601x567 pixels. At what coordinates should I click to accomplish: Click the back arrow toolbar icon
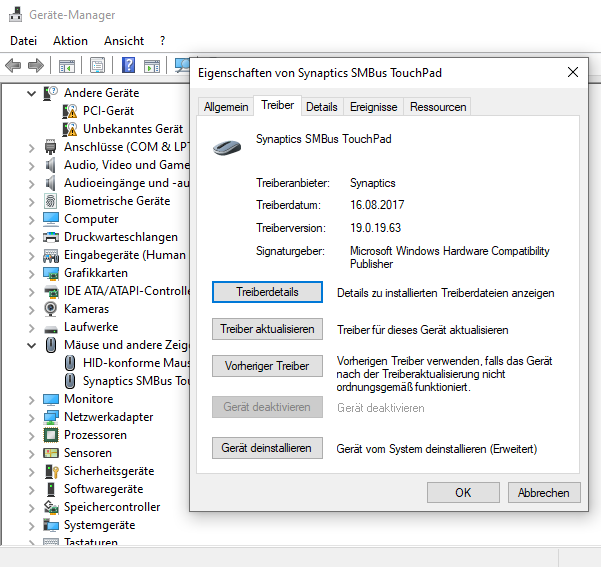(x=13, y=66)
